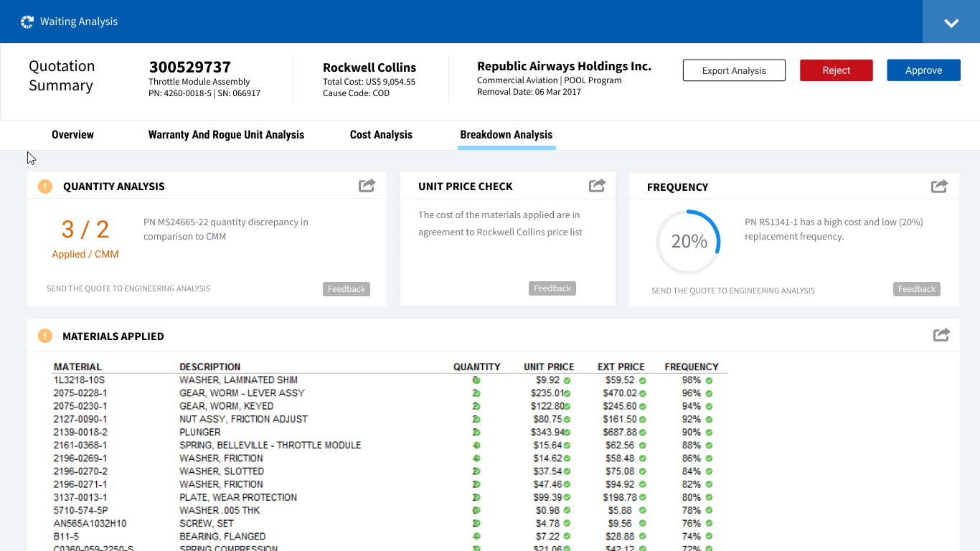Viewport: 980px width, 551px height.
Task: Click green check beside $58.48 ext price
Action: click(643, 458)
